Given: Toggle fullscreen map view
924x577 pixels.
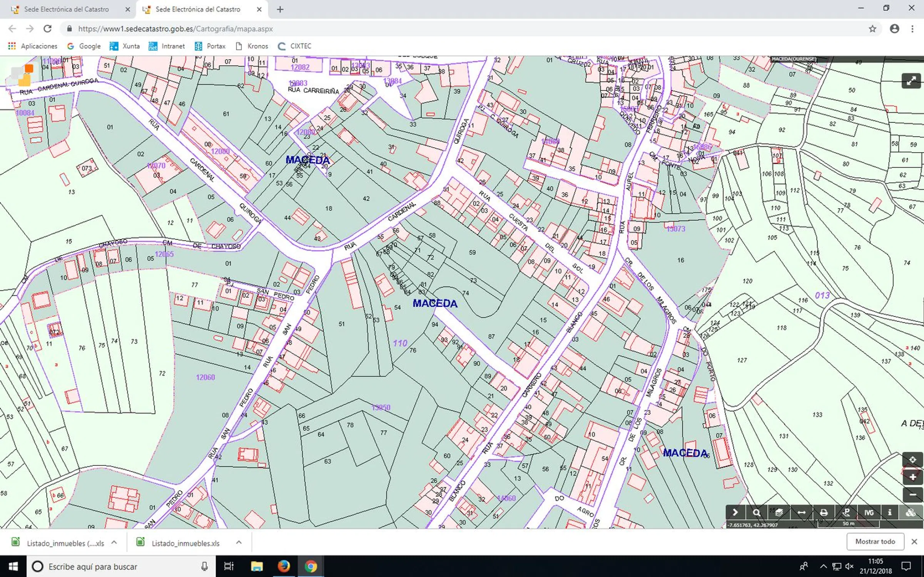Looking at the screenshot, I should click(911, 81).
